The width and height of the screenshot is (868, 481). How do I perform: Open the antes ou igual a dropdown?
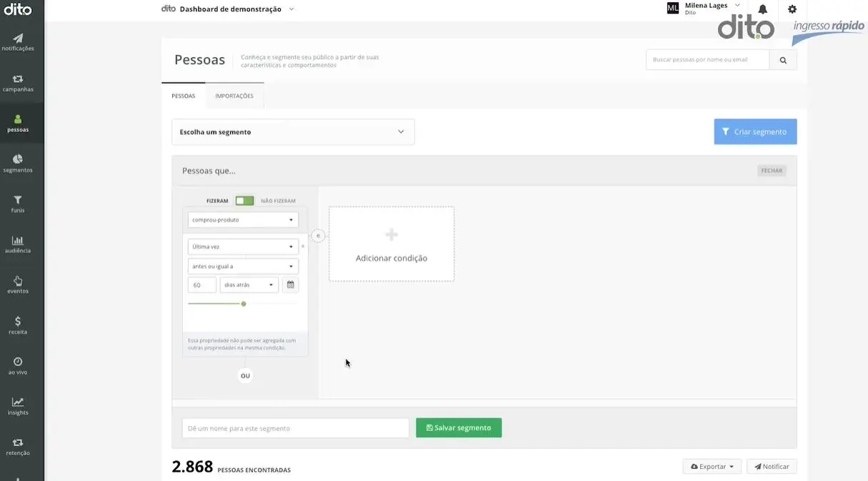(243, 266)
